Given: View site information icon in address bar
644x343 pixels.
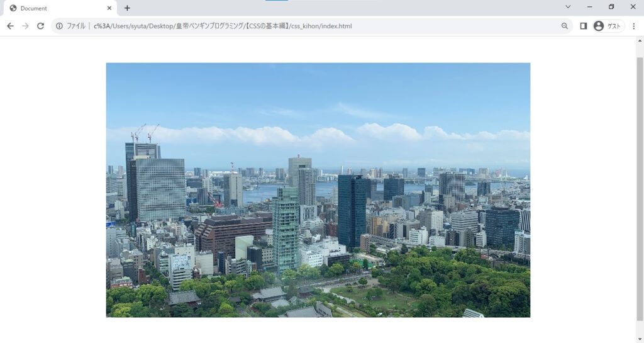Looking at the screenshot, I should point(60,26).
